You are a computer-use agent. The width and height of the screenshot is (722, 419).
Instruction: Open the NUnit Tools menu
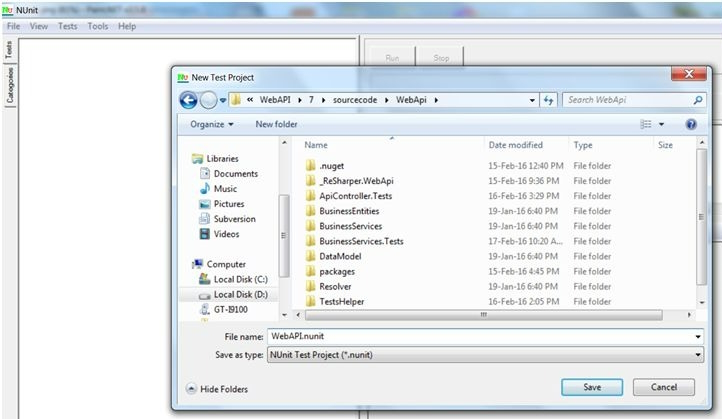[98, 26]
